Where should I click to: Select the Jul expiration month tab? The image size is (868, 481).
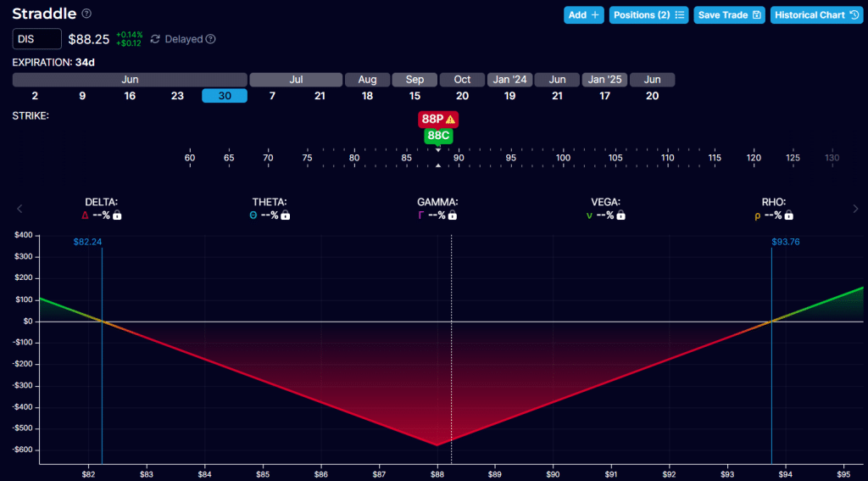pos(296,80)
